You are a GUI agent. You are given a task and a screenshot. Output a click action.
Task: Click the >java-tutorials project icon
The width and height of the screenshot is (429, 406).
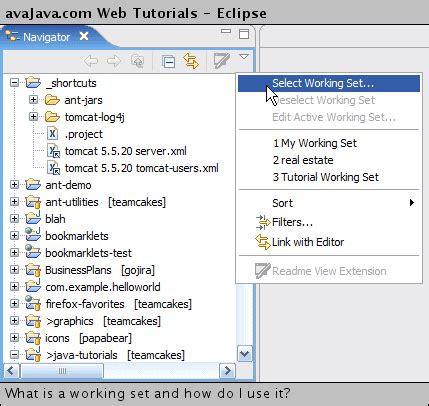coord(33,354)
